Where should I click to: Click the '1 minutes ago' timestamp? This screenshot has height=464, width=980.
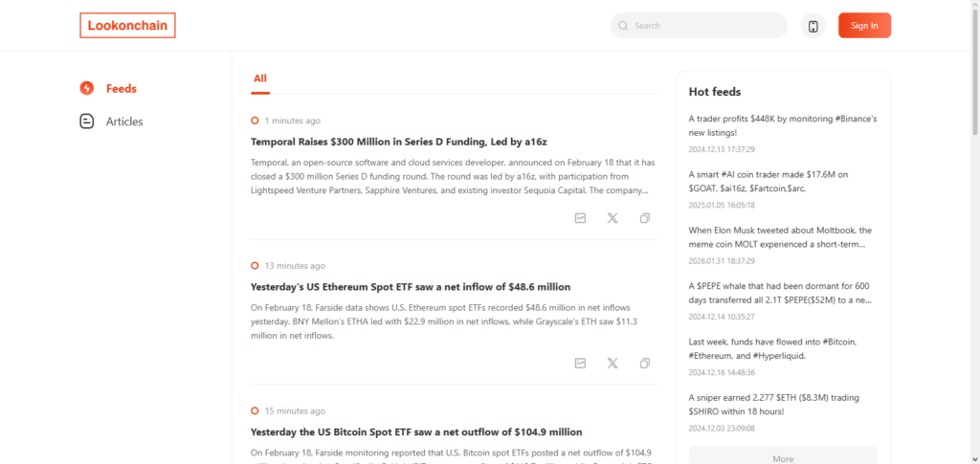point(293,121)
